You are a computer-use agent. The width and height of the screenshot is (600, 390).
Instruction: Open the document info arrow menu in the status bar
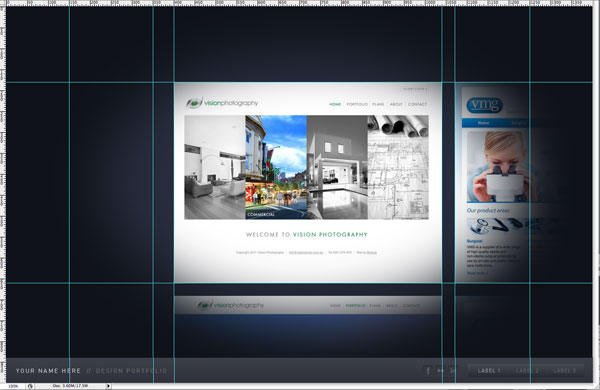tap(108, 386)
